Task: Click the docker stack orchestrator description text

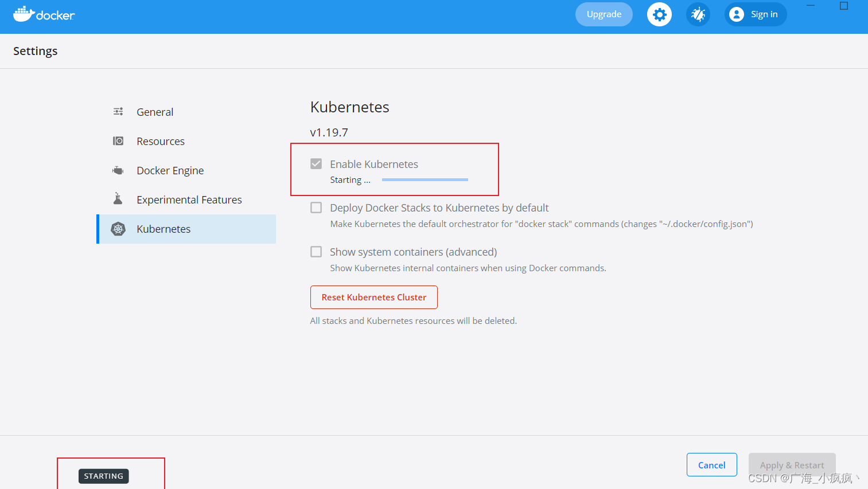Action: tap(542, 224)
